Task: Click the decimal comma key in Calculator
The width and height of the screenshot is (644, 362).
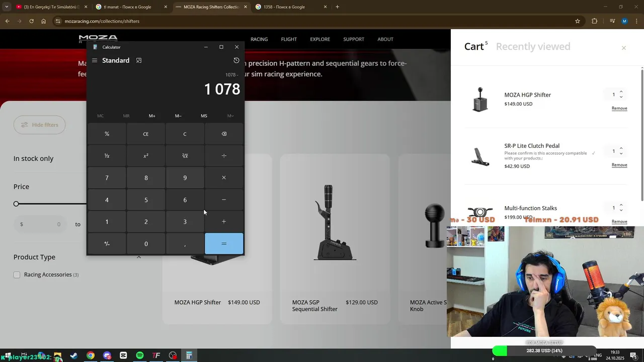Action: [185, 243]
